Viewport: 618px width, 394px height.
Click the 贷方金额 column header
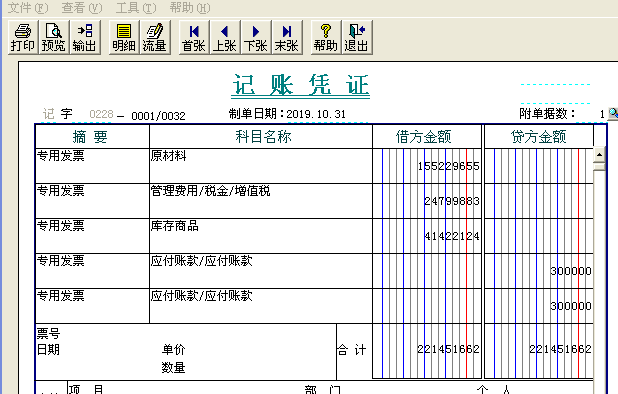tap(538, 137)
